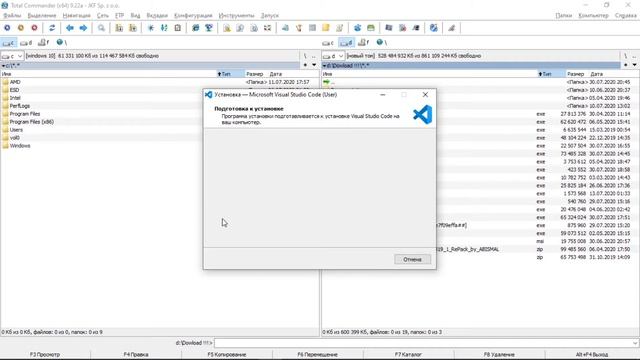
Task: Click F6 Перемещение button
Action: pyautogui.click(x=318, y=354)
